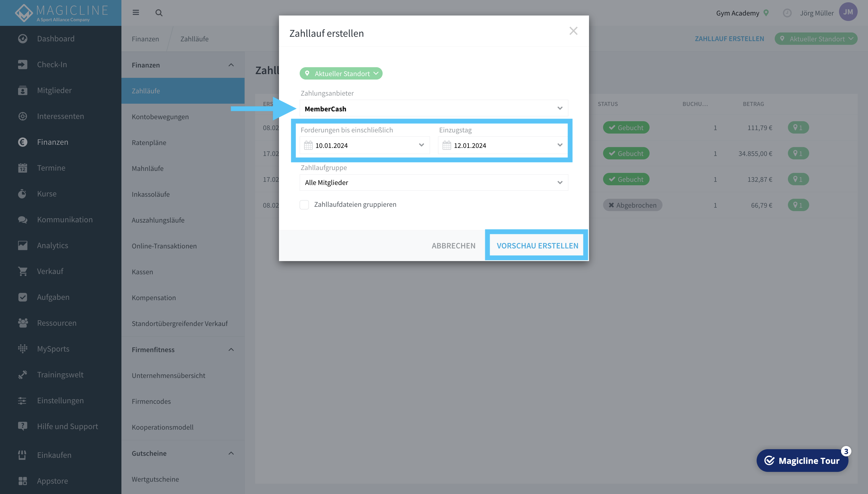Screen dimensions: 868x494
Task: Open Dashboard from the sidebar icon
Action: [x=22, y=39]
